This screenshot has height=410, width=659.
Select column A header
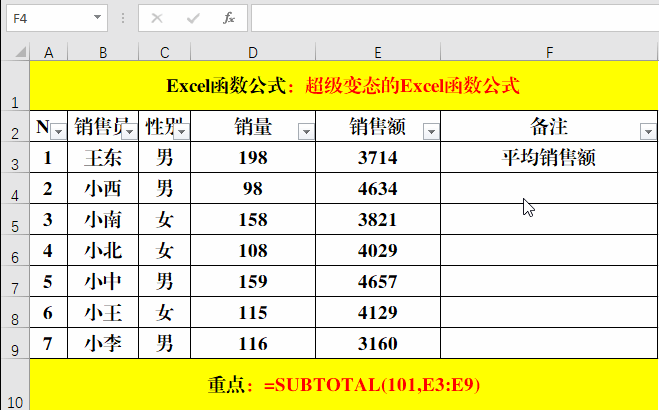(49, 52)
